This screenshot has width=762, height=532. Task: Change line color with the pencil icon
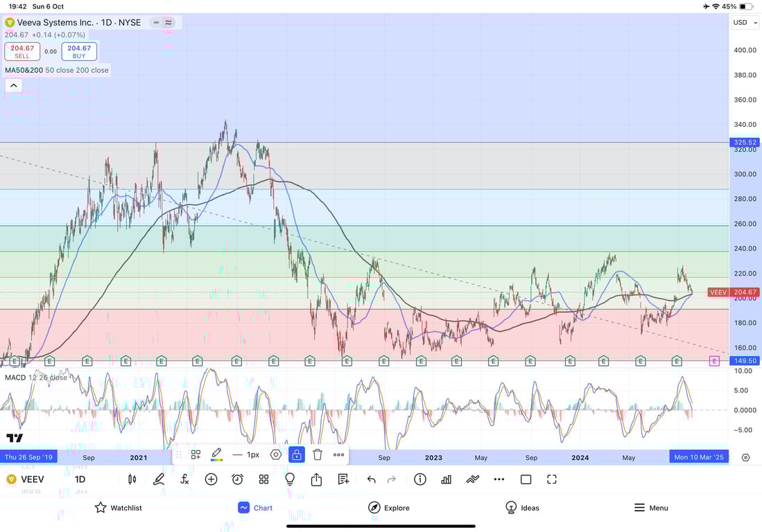[217, 455]
